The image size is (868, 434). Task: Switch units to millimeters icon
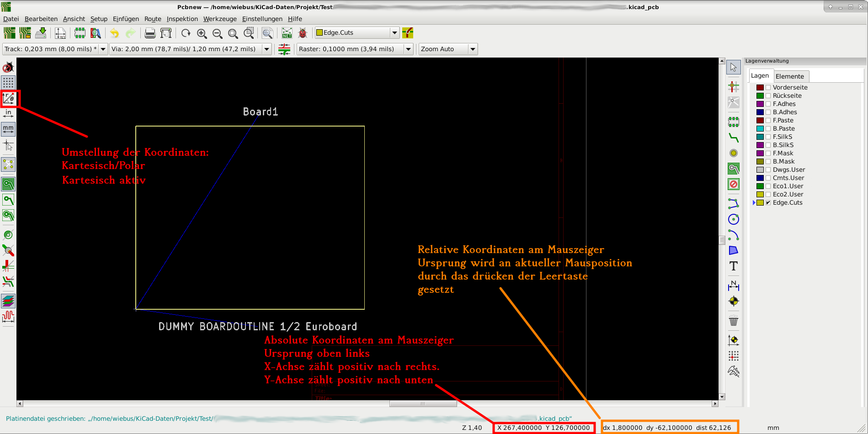(x=9, y=129)
